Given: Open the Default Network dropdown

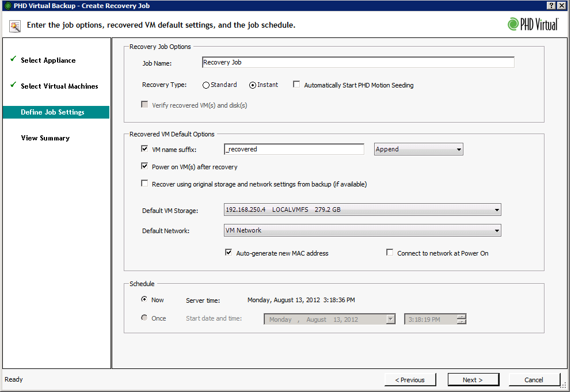Looking at the screenshot, I should [x=362, y=230].
